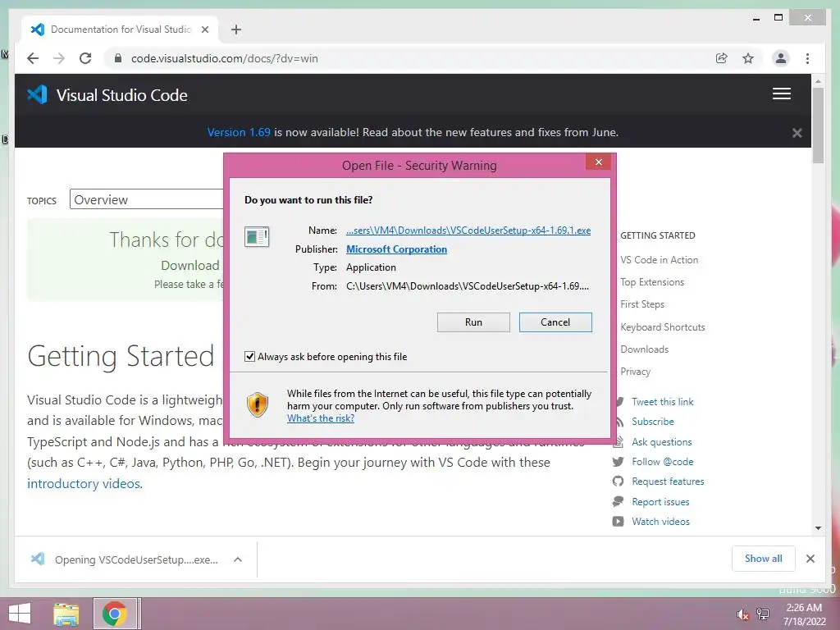Click the Subscribe RSS link
This screenshot has width=840, height=630.
coord(652,422)
